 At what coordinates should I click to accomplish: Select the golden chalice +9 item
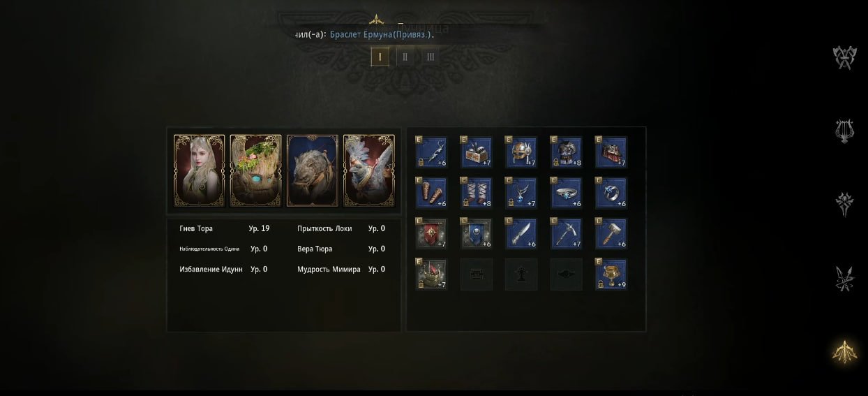[x=611, y=274]
